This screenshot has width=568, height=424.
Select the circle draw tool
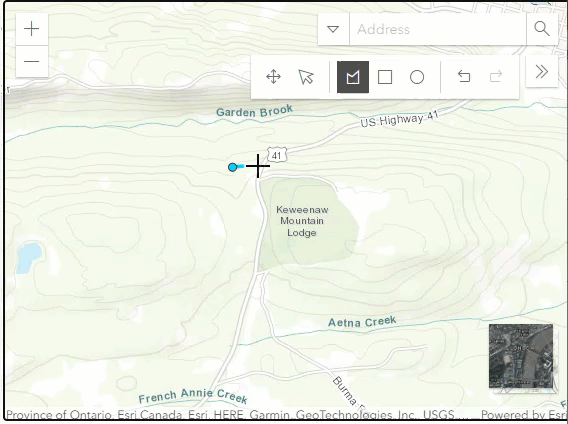pos(417,77)
